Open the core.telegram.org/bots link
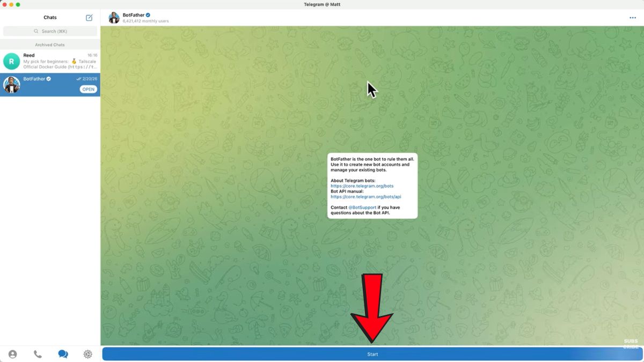 [x=362, y=186]
